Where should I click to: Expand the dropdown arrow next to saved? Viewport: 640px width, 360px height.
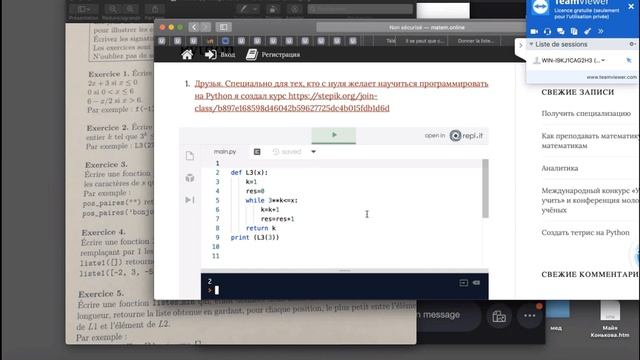313,152
